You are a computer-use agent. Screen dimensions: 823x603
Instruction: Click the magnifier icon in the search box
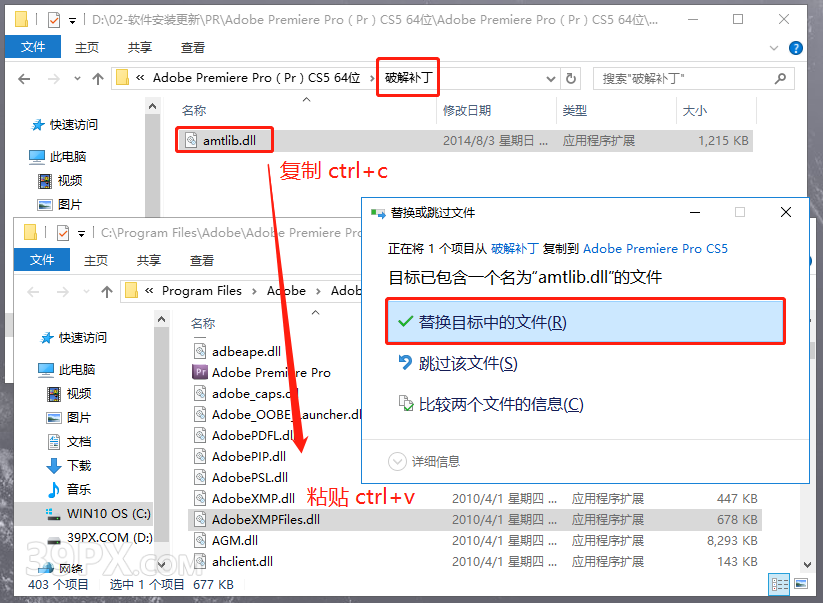(779, 77)
